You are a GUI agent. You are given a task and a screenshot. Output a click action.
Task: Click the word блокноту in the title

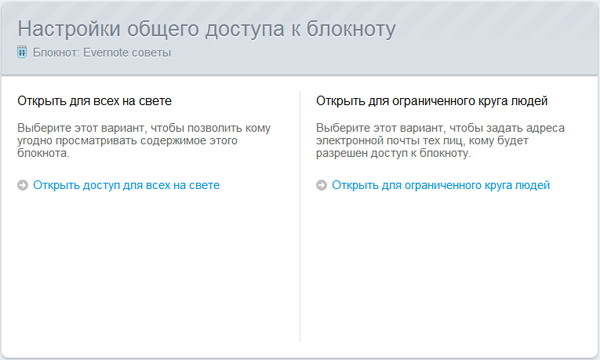pyautogui.click(x=351, y=29)
